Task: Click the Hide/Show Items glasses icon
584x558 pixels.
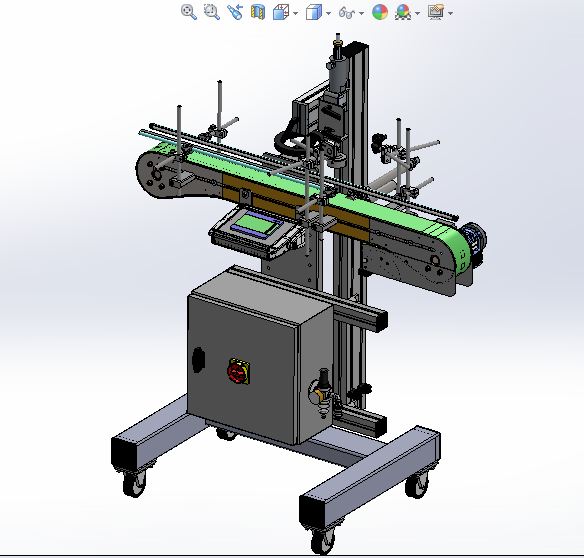Action: (x=346, y=13)
